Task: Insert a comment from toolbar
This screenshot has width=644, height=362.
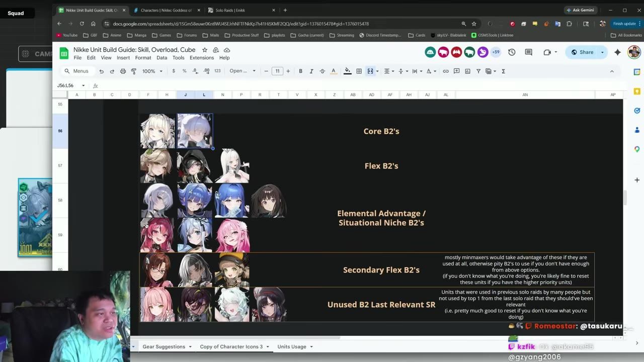Action: point(457,71)
